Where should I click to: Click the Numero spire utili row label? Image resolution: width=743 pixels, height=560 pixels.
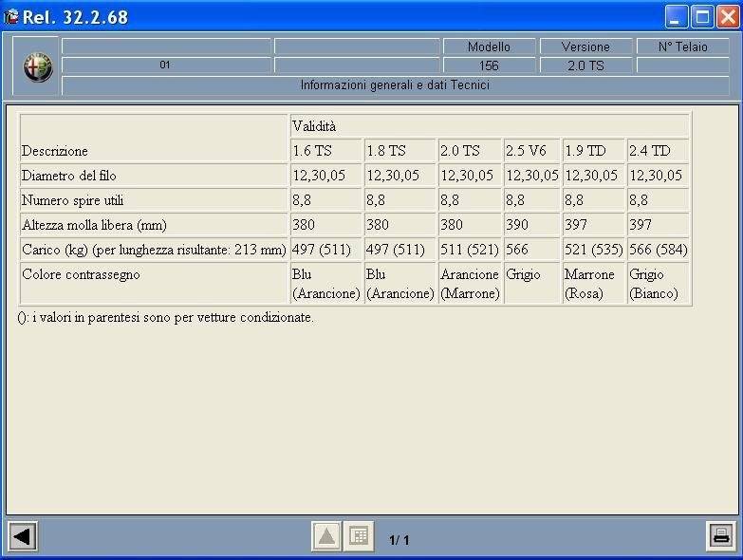click(154, 200)
